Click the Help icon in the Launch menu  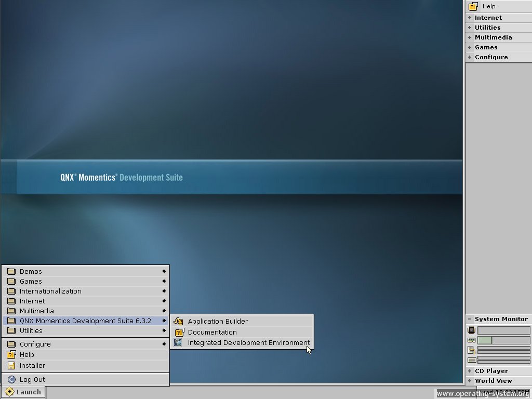tap(11, 354)
